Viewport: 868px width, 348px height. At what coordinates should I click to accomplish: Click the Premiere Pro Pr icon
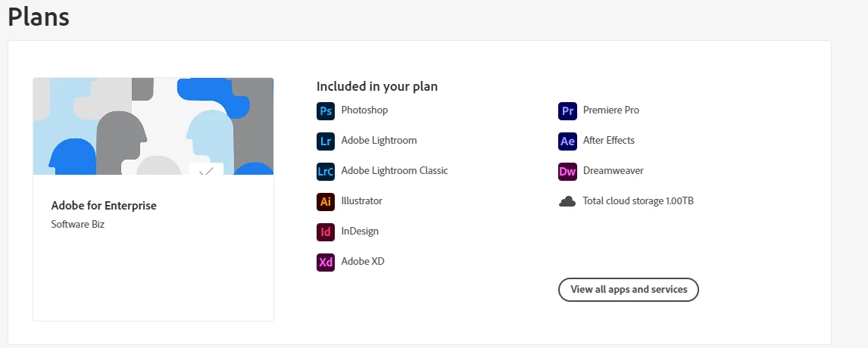[567, 110]
